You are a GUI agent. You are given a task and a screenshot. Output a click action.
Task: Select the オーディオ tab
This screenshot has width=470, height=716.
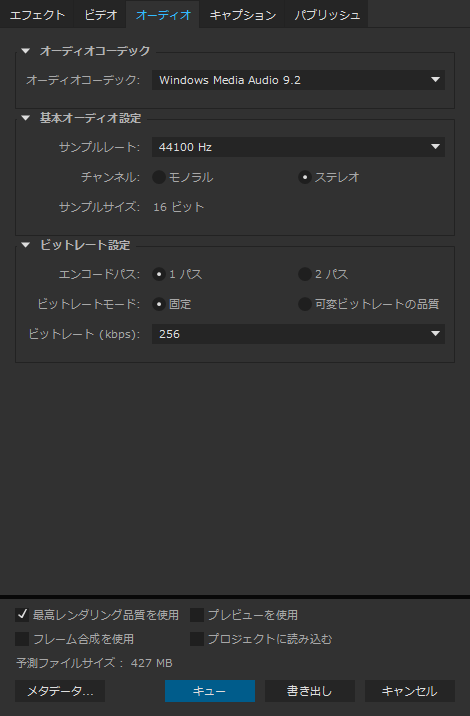tap(163, 15)
